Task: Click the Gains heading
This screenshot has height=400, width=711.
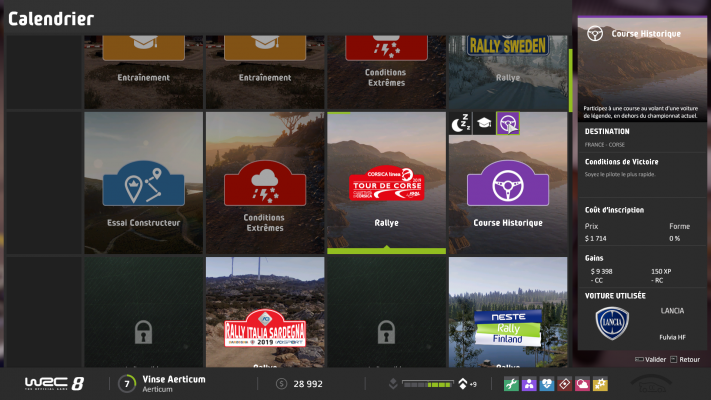Action: [x=594, y=258]
